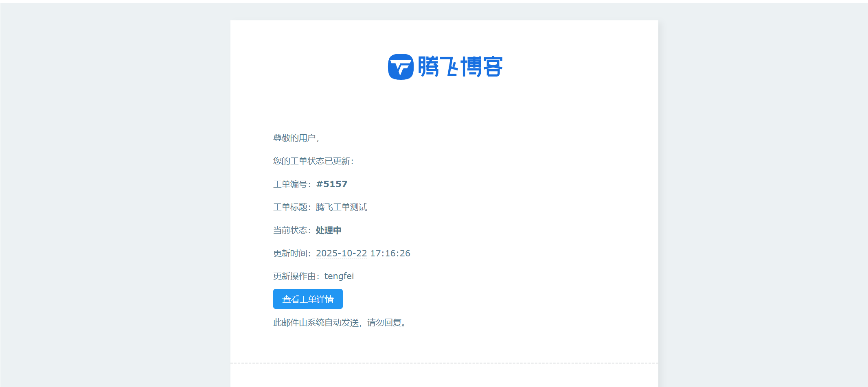Click the underlined date 2025-10-22
This screenshot has height=387, width=868.
342,253
